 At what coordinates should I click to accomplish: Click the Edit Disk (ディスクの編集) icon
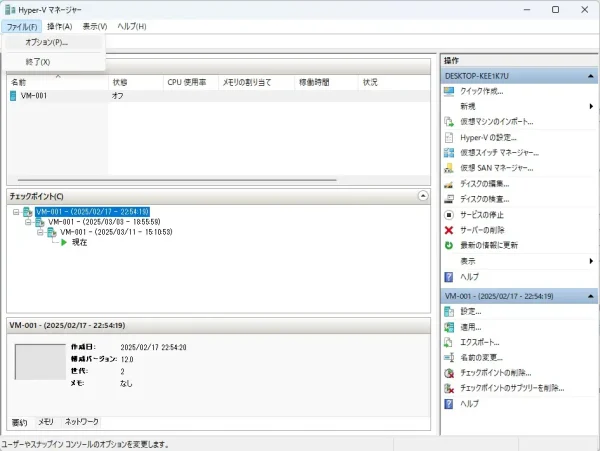(449, 184)
